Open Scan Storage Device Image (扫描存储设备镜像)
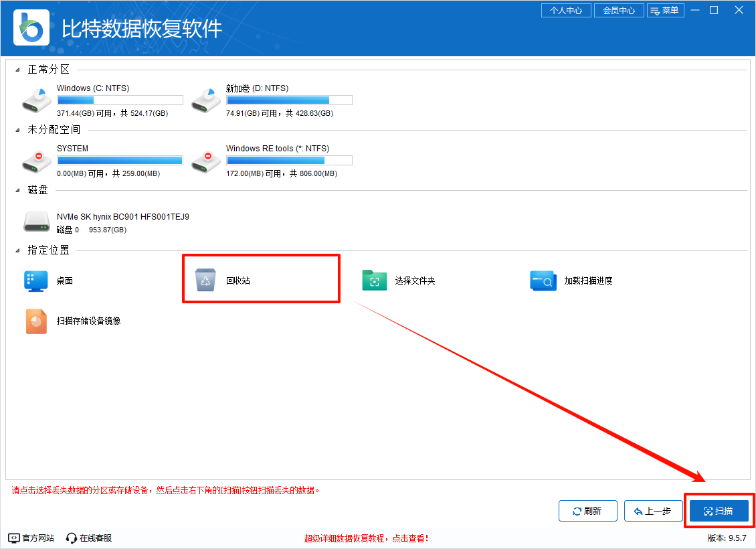This screenshot has height=549, width=756. click(36, 321)
